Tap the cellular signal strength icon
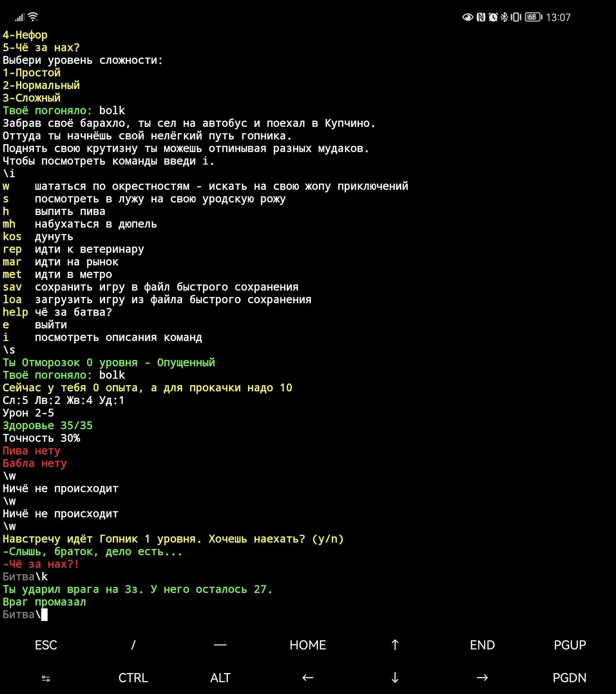This screenshot has height=694, width=616. click(20, 17)
